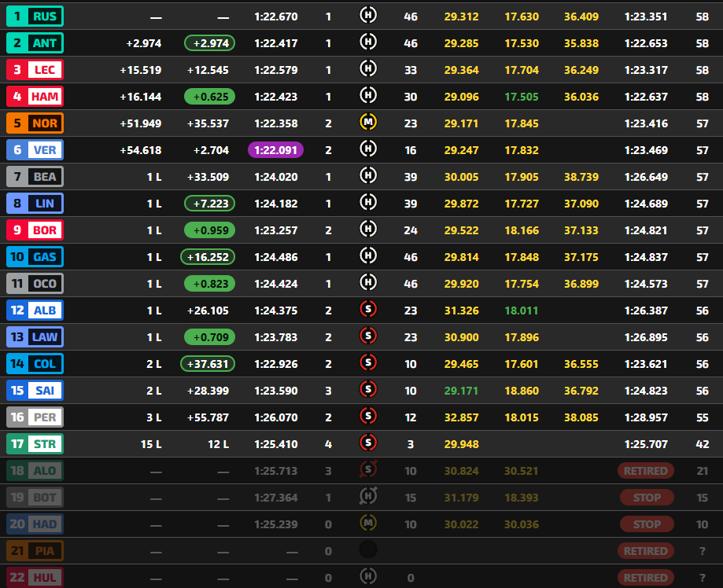Viewport: 723px width, 588px height.
Task: Click the purple fastest lap 1:22.091
Action: coord(275,150)
